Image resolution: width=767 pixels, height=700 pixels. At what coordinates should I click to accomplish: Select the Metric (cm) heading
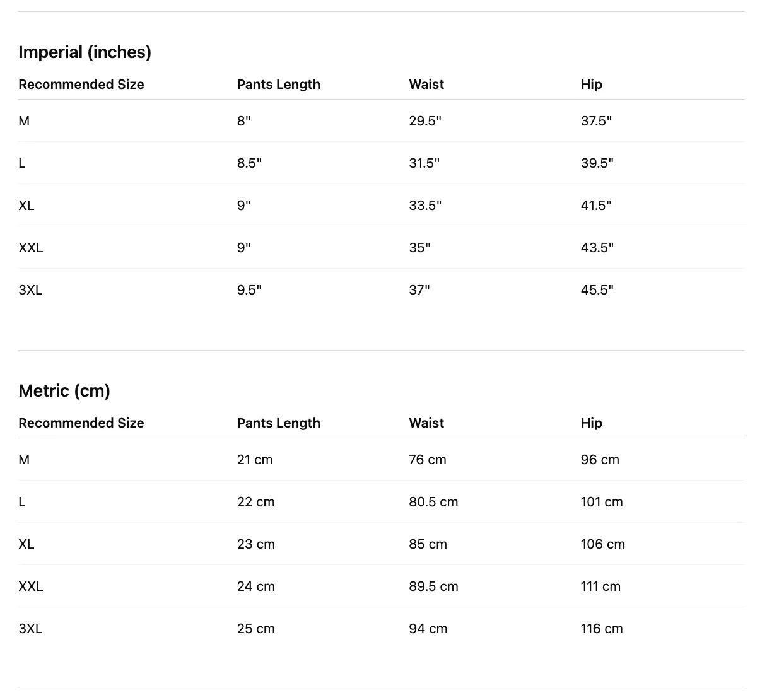(64, 391)
